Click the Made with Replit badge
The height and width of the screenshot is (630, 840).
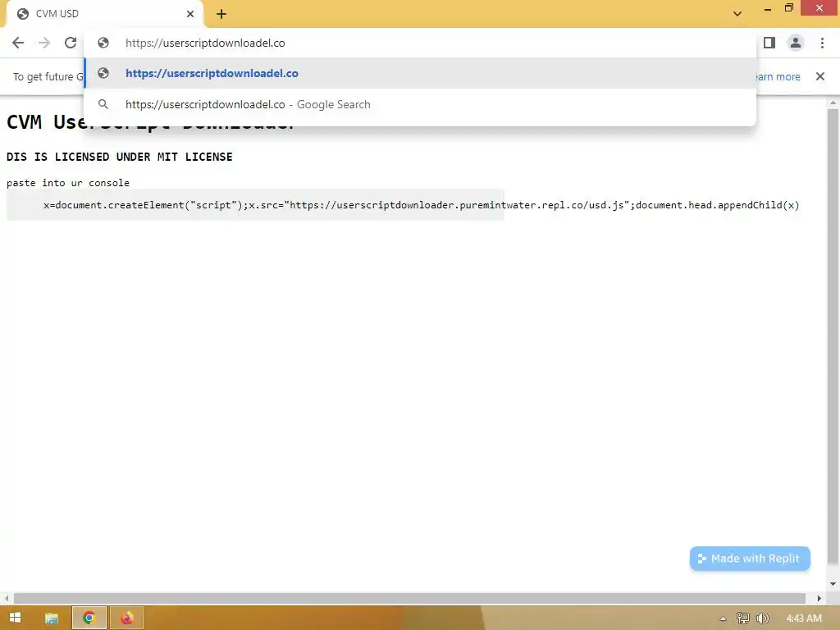(x=750, y=558)
